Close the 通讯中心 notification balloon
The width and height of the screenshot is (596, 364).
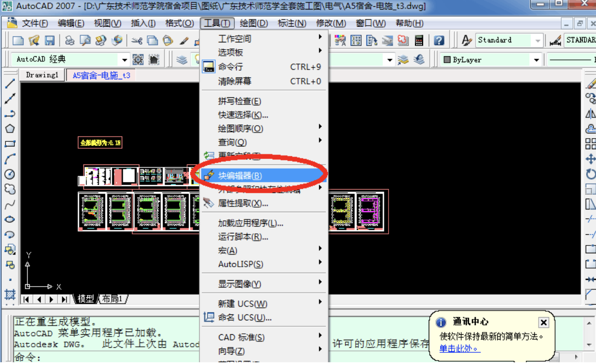click(x=544, y=323)
